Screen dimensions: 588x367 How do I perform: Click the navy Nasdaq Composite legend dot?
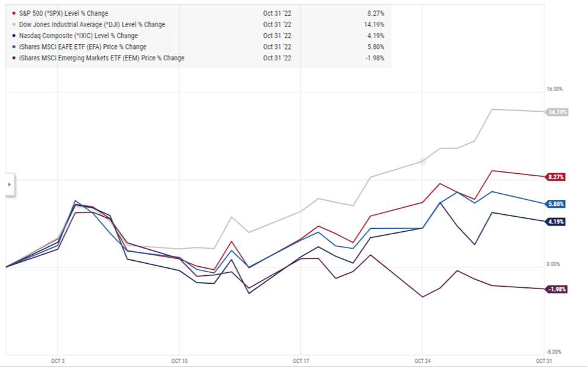(x=14, y=36)
